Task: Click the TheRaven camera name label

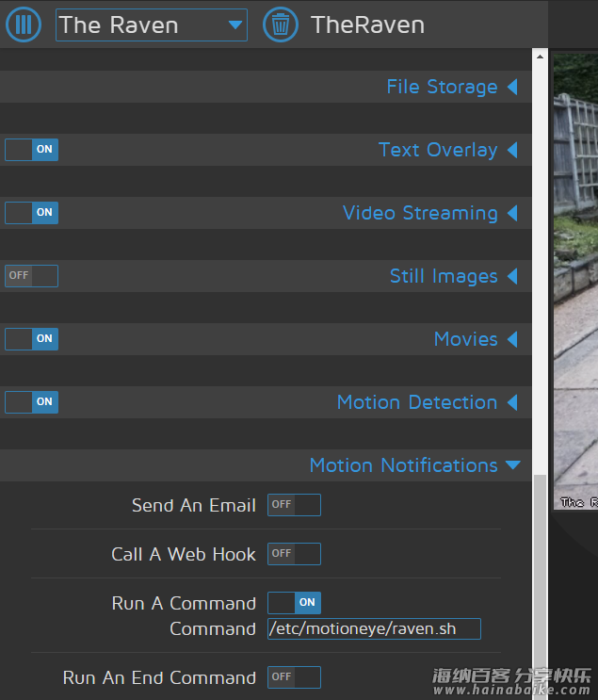Action: point(367,24)
